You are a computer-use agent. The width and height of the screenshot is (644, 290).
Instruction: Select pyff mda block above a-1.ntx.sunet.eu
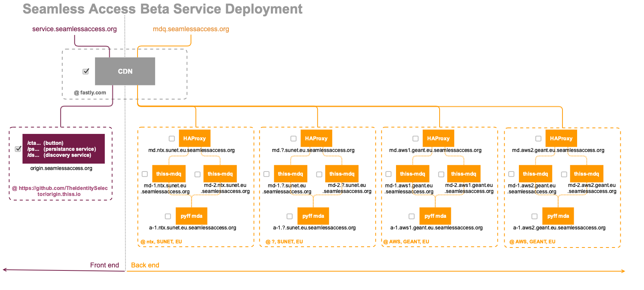(192, 216)
